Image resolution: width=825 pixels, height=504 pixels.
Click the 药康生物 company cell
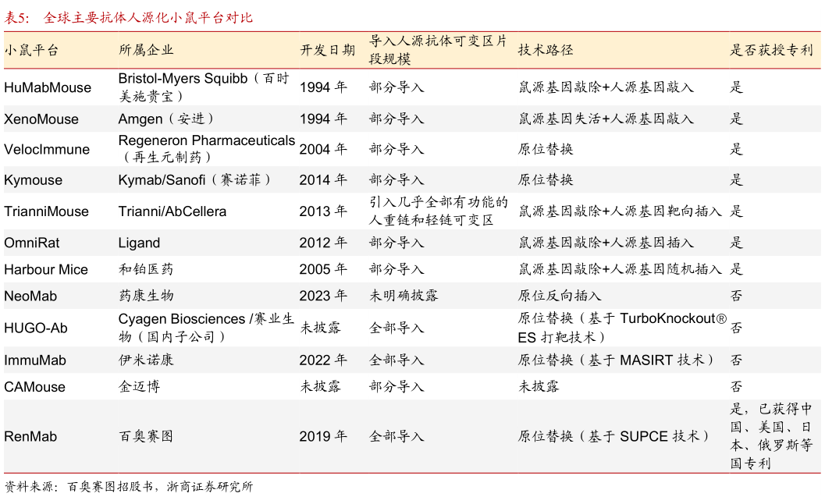tap(146, 296)
